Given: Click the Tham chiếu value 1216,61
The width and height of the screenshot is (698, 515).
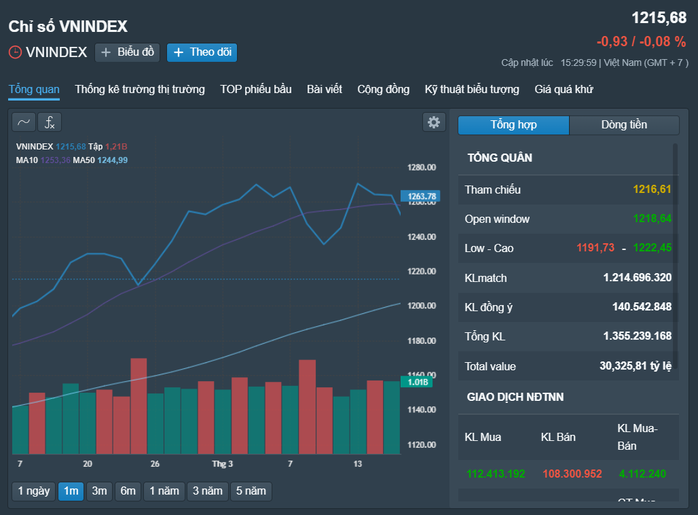Looking at the screenshot, I should coord(652,190).
